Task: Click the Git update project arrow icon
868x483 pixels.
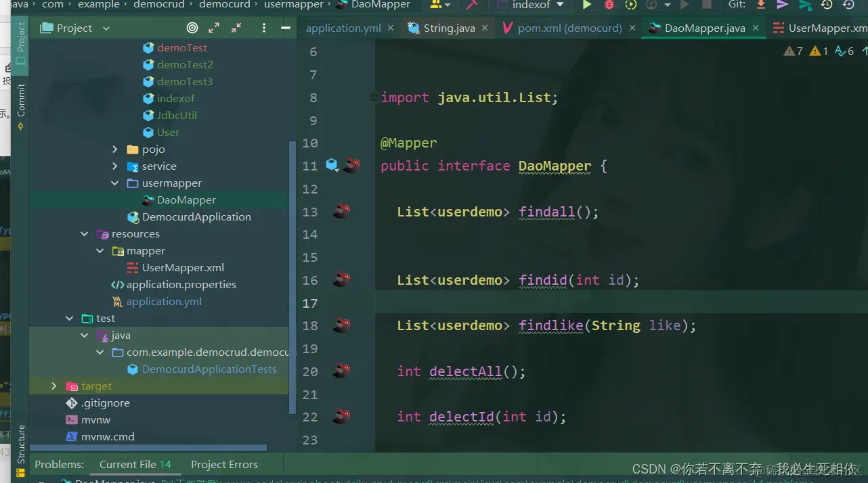Action: (x=760, y=4)
